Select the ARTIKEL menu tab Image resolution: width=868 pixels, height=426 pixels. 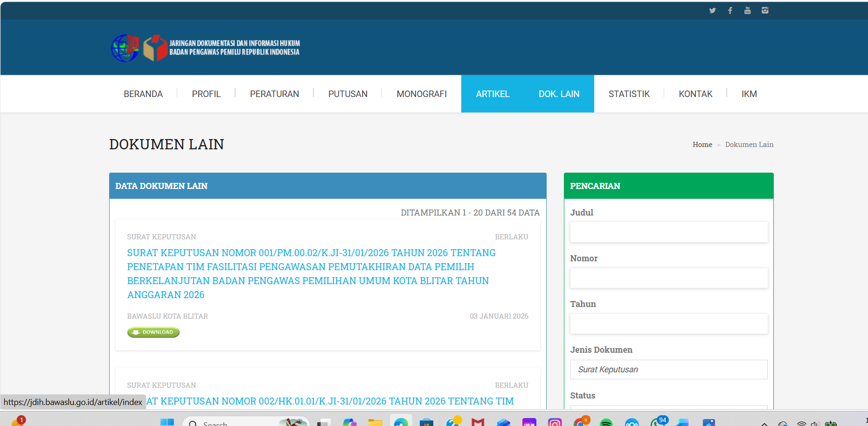click(x=493, y=94)
